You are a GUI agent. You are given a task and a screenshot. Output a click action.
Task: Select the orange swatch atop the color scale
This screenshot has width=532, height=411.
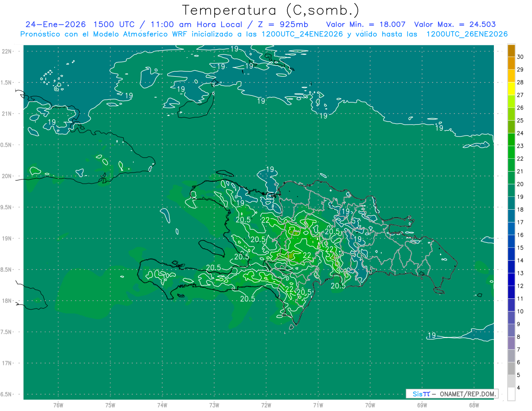pos(511,51)
